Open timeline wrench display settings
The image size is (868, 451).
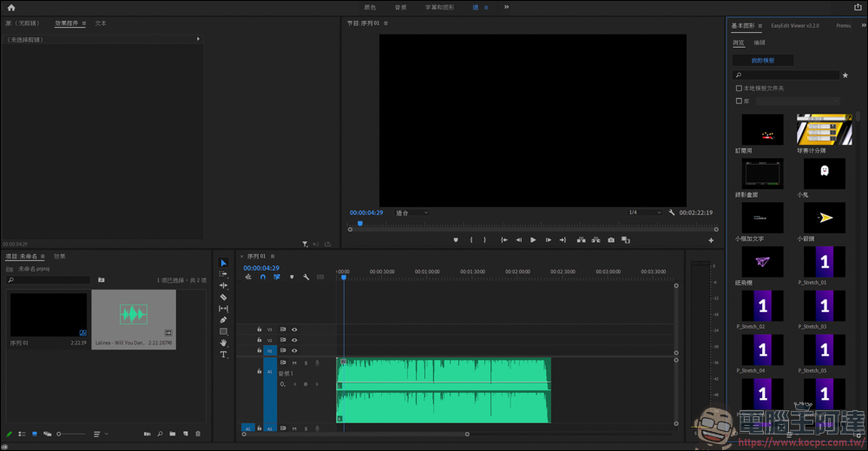(306, 278)
